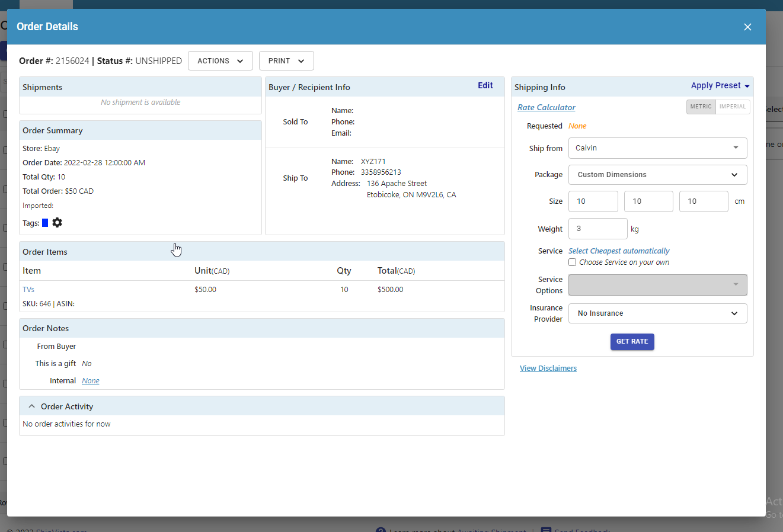Open the ACTIONS dropdown
Image resolution: width=783 pixels, height=532 pixels.
(x=220, y=61)
